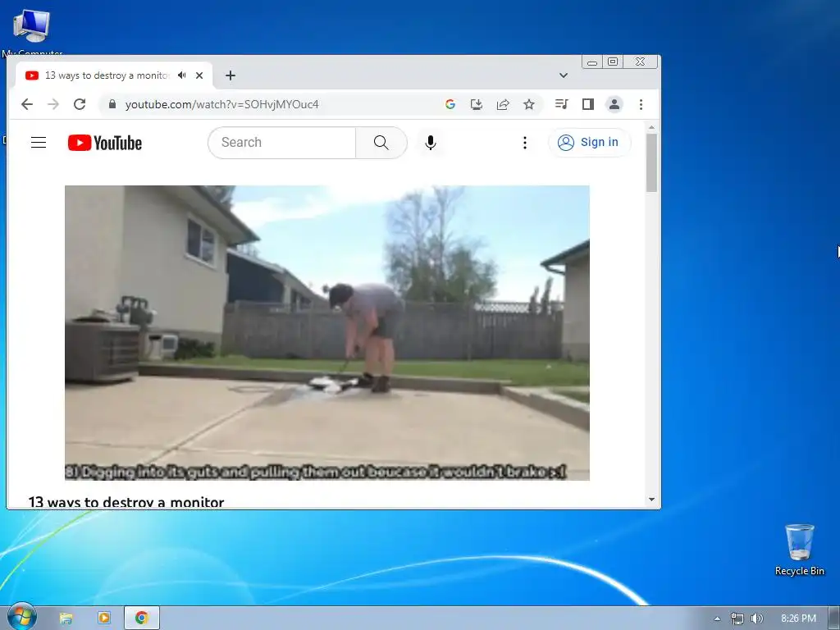Screen dimensions: 840x630
Task: Click the Sign in button
Action: point(589,143)
